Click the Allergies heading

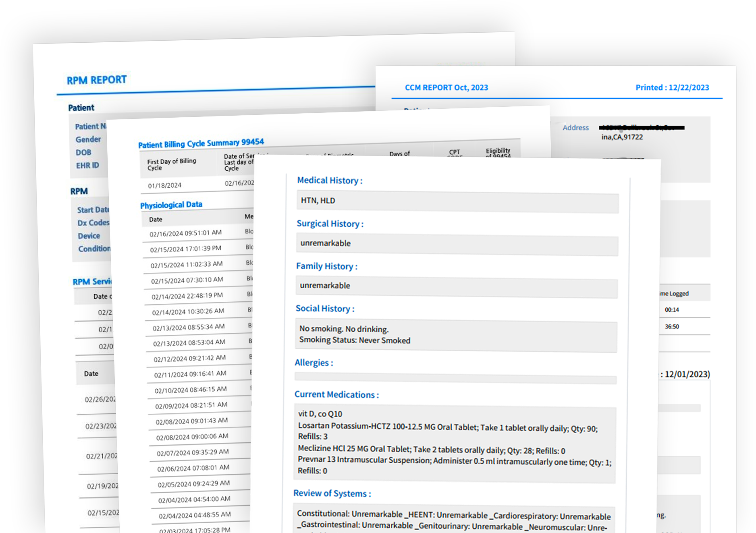pyautogui.click(x=314, y=363)
